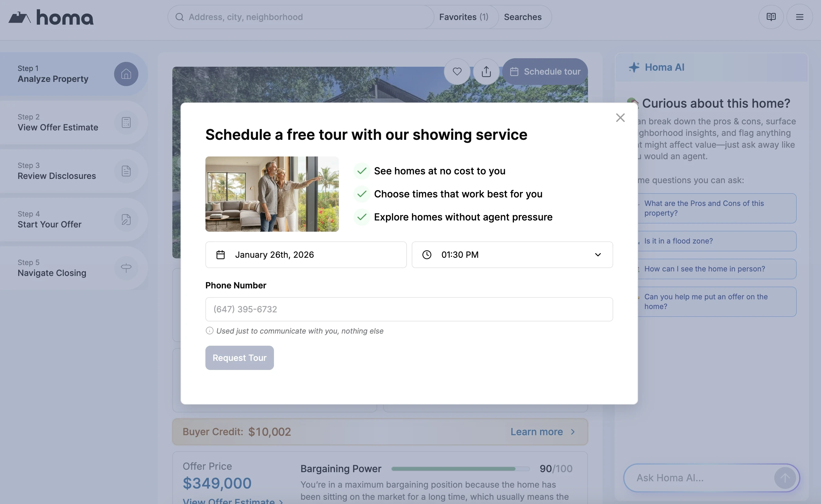Open the hamburger menu icon
821x504 pixels.
(799, 17)
